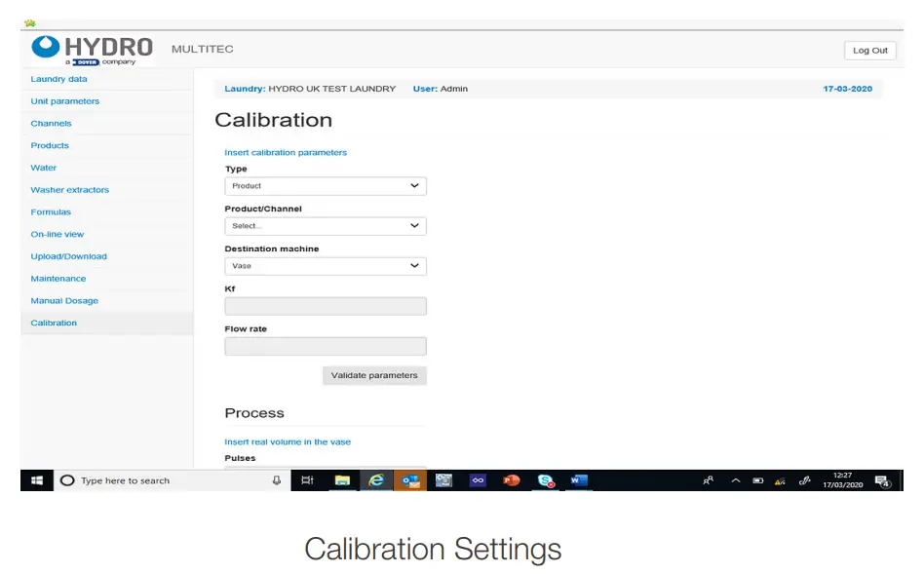This screenshot has width=924, height=574.
Task: Click the Hydro company logo
Action: pos(93,47)
